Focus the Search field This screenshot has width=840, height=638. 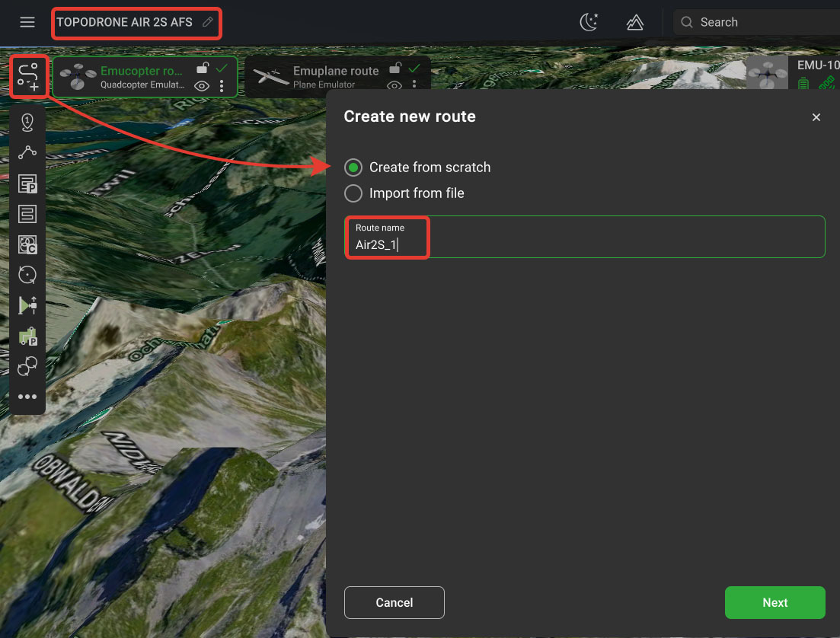pos(756,22)
